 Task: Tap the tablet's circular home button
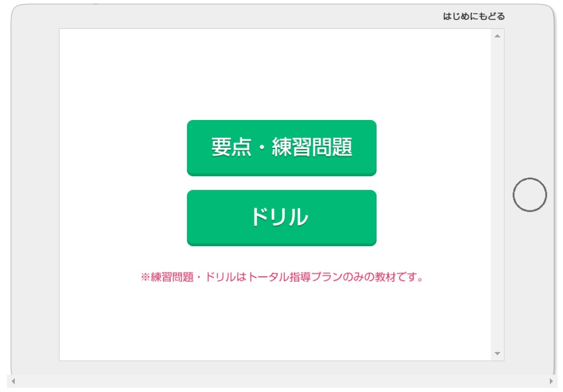(530, 195)
